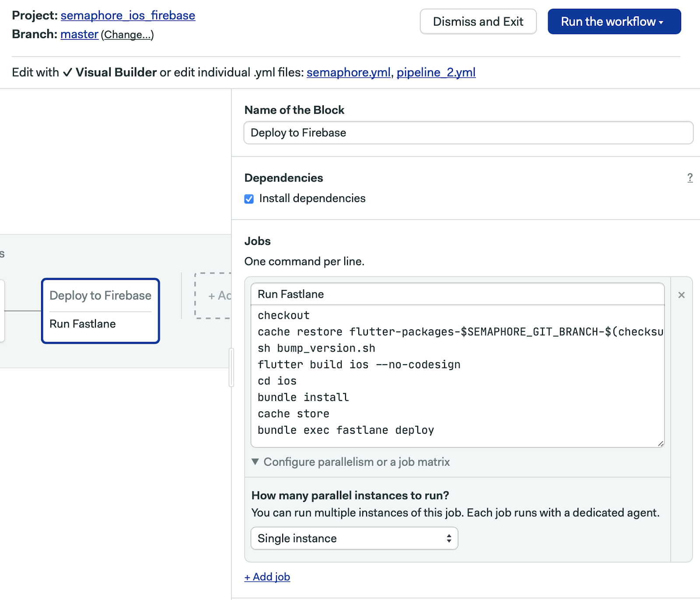Click Dismiss and Exit button
This screenshot has width=700, height=600.
pos(478,21)
